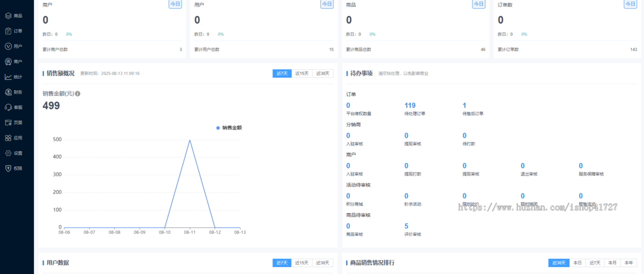Click the 08-06 x-axis date label
Viewport: 644px width, 274px height.
[64, 232]
